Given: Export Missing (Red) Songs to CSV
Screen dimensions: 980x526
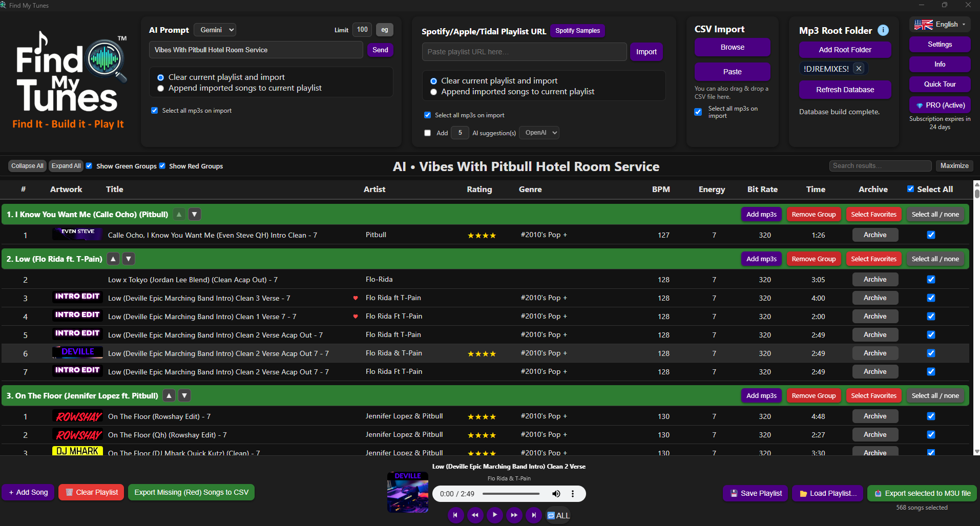Looking at the screenshot, I should 191,492.
